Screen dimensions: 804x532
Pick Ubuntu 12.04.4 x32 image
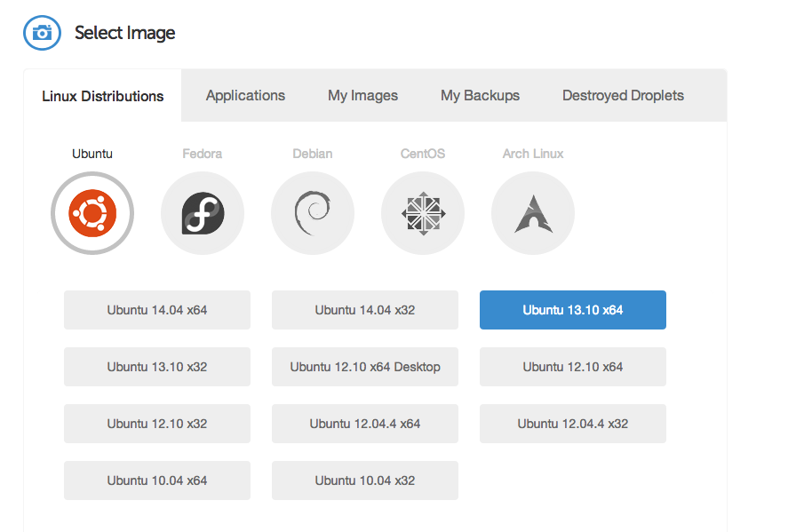coord(573,424)
